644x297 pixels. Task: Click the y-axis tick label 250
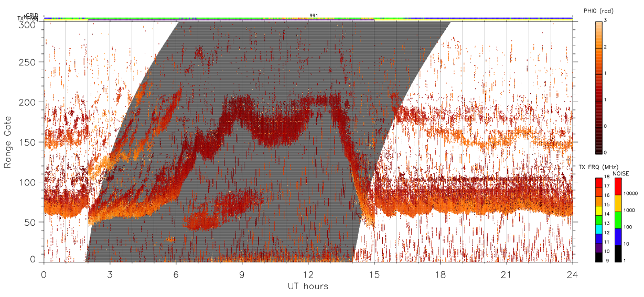pos(28,62)
